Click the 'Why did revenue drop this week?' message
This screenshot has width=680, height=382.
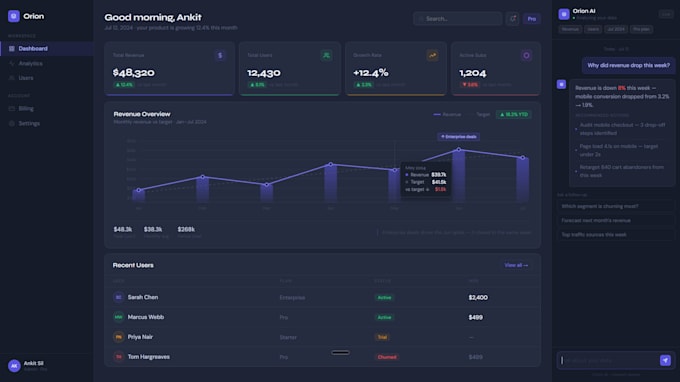628,65
